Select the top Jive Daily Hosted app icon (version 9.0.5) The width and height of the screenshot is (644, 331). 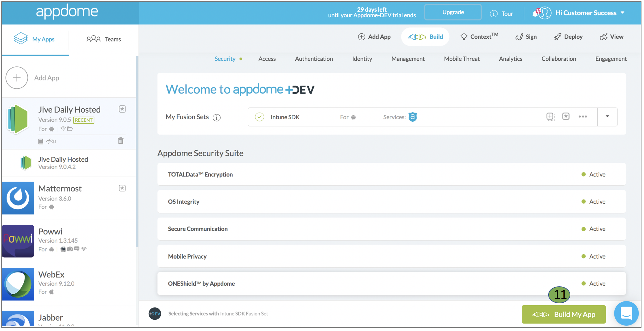pos(18,119)
